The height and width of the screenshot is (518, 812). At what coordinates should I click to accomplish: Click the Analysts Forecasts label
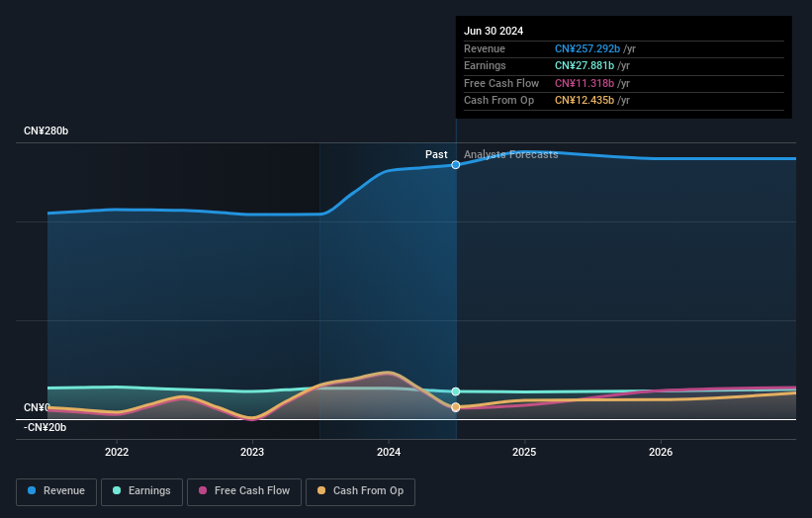(511, 154)
